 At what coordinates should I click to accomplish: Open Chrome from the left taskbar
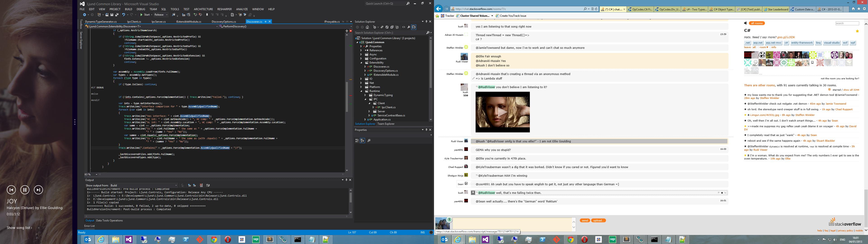coord(214,240)
